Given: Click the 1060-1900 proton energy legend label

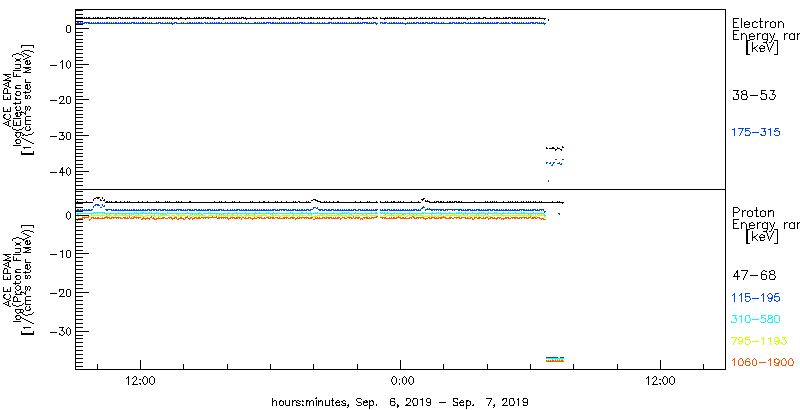Looking at the screenshot, I should (763, 362).
